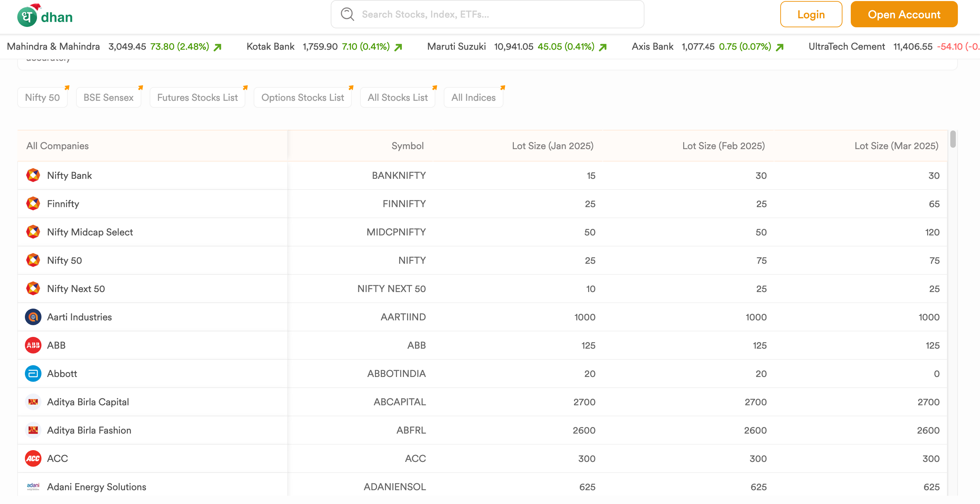Click the Adani Energy Solutions logo
980x504 pixels.
[x=33, y=486]
